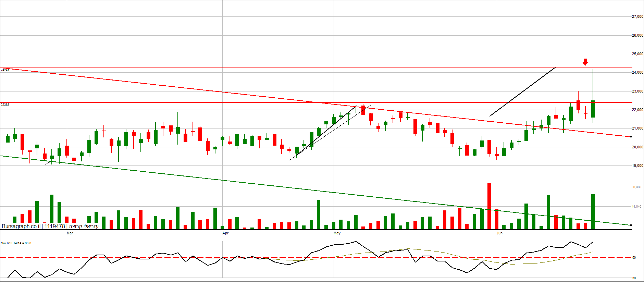Screen dimensions: 644x282
Task: Click the 27,000 price axis label
Action: [x=637, y=16]
